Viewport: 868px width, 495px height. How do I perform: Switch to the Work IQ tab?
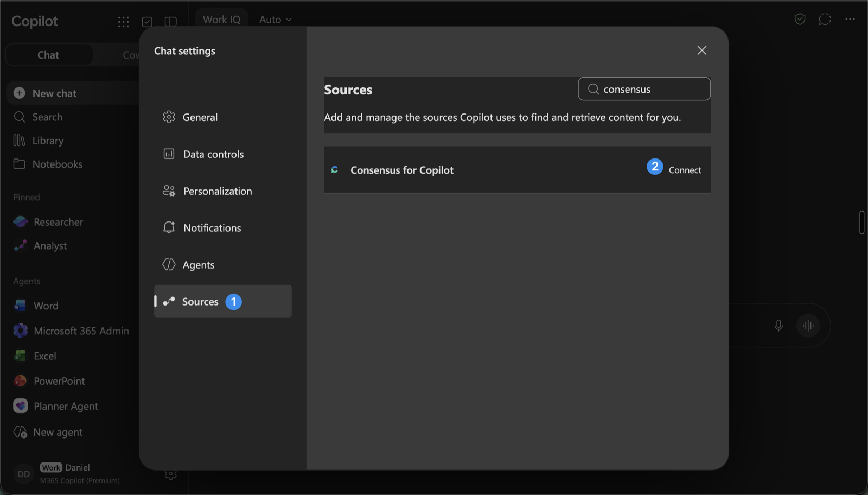[x=221, y=20]
